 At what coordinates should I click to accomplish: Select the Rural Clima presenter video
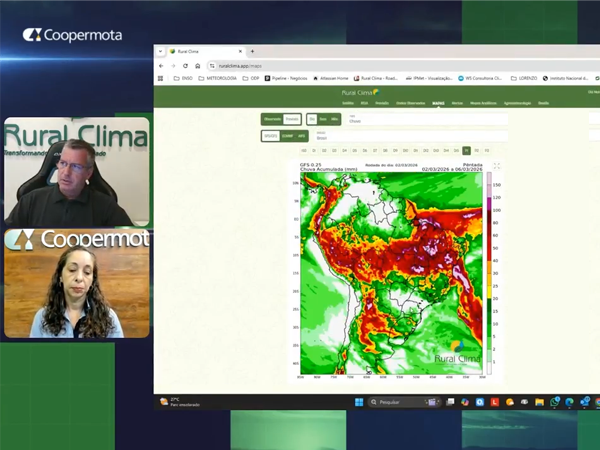77,171
